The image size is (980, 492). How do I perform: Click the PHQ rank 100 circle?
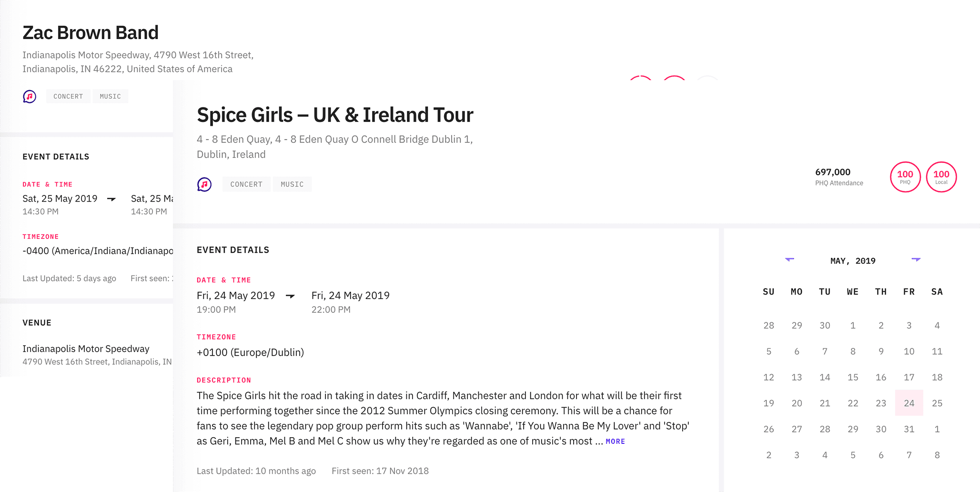(905, 177)
